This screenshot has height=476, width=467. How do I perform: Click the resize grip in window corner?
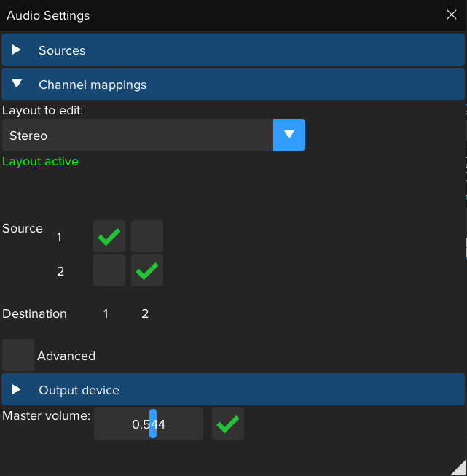pos(458,467)
